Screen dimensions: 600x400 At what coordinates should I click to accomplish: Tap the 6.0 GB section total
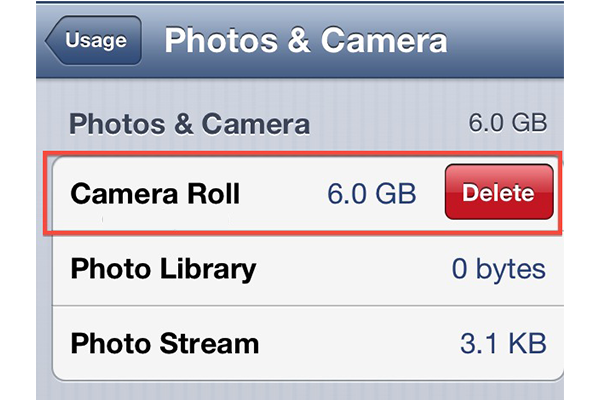(508, 123)
